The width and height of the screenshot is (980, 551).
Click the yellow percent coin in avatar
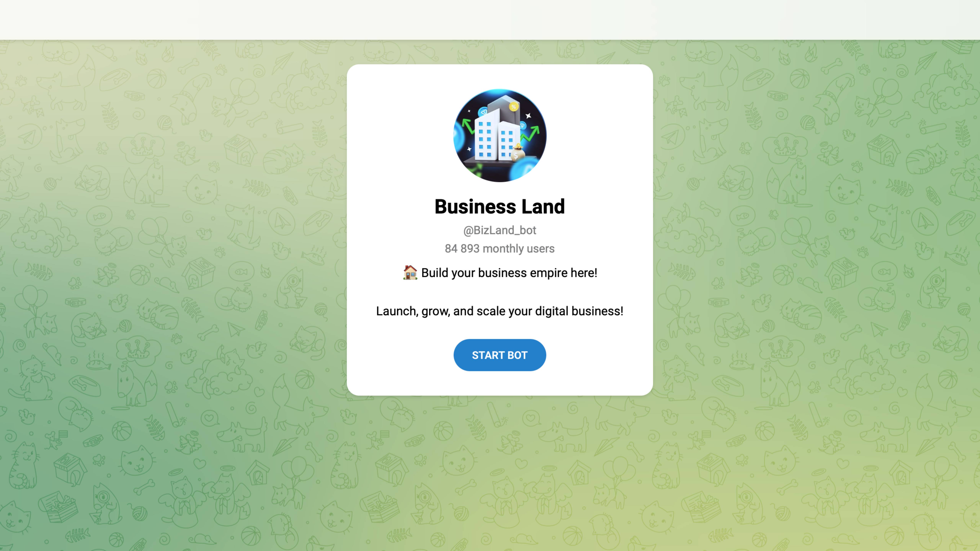[x=514, y=107]
